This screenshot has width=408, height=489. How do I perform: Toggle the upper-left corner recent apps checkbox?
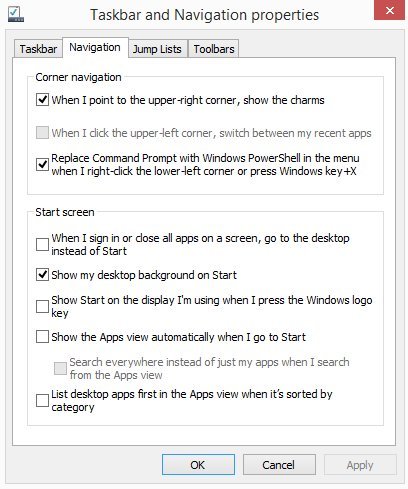tap(42, 133)
